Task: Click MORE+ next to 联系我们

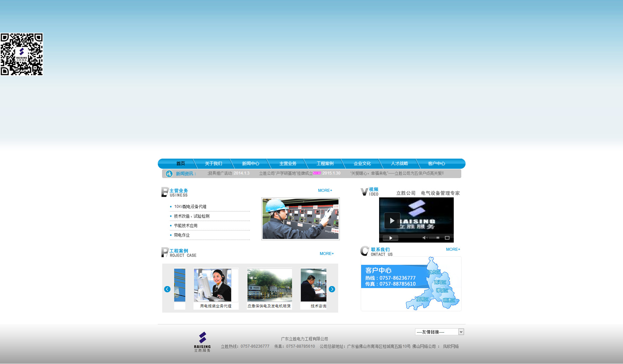Action: [453, 249]
